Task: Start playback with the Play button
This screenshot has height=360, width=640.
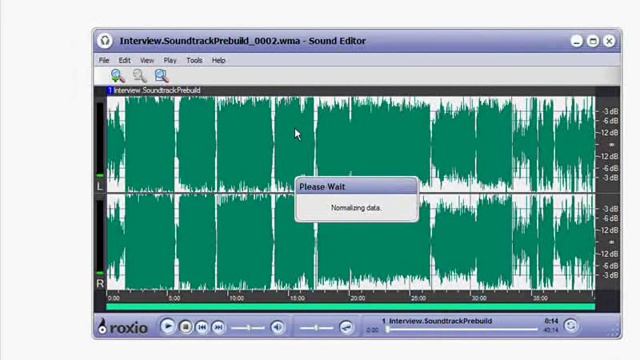Action: coord(167,327)
